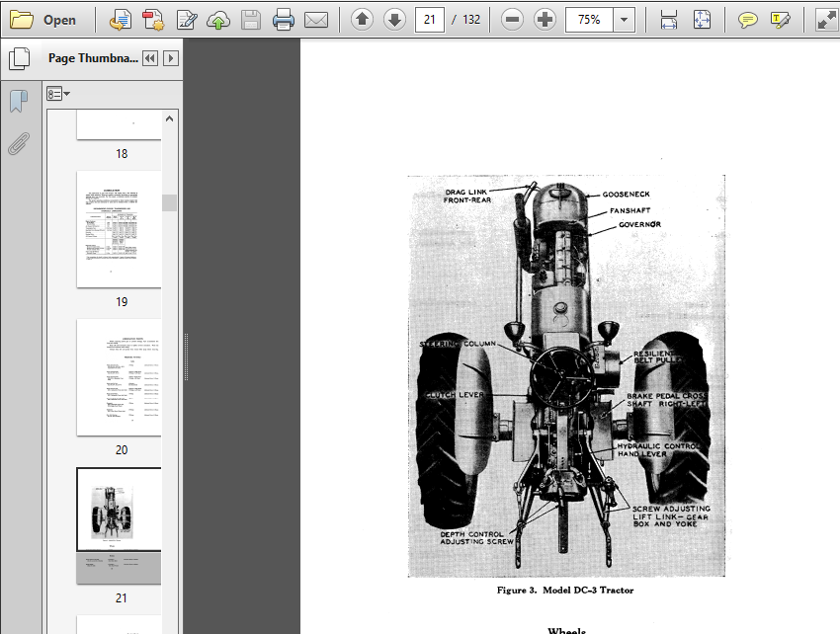
Task: Click the navigation pane divider grip
Action: 187,357
